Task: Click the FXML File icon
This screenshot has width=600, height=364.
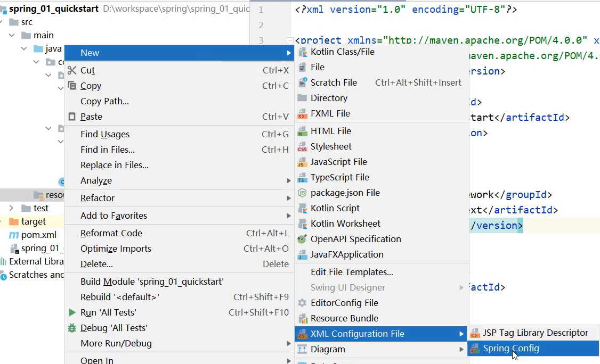Action: (x=302, y=113)
